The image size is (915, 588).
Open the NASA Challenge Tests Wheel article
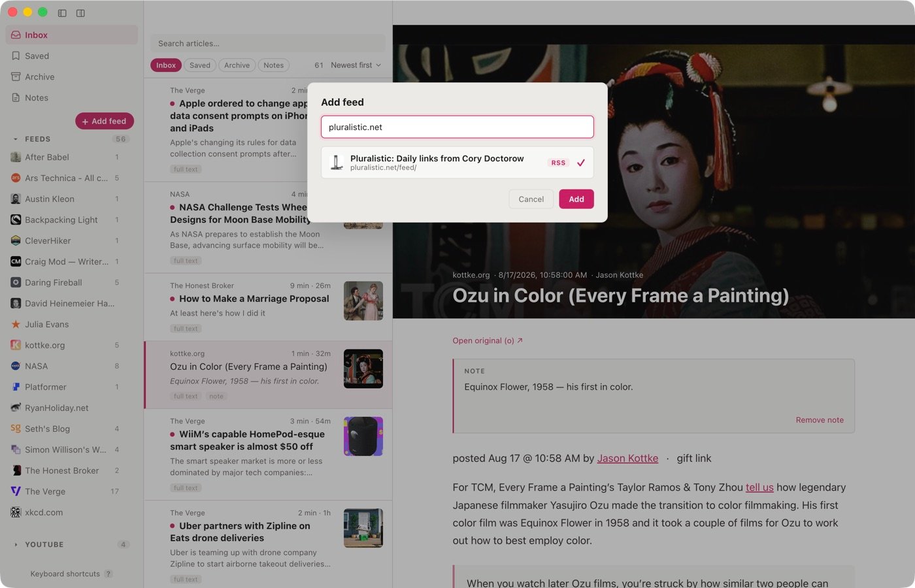point(240,214)
